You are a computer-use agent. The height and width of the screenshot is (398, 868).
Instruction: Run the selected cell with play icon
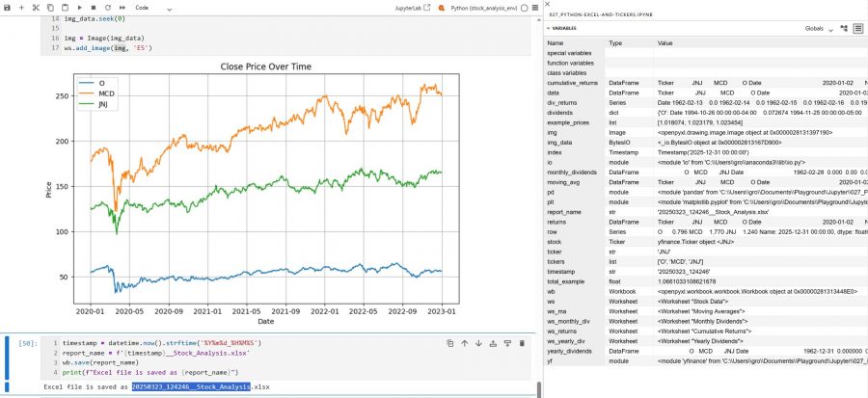coord(80,8)
